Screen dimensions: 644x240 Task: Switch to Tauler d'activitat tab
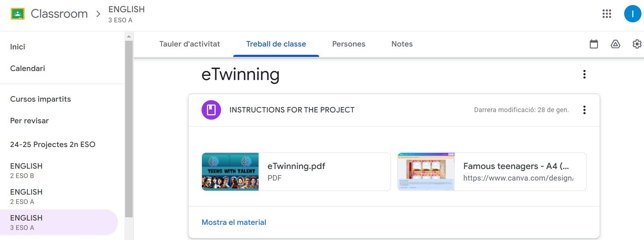click(190, 44)
